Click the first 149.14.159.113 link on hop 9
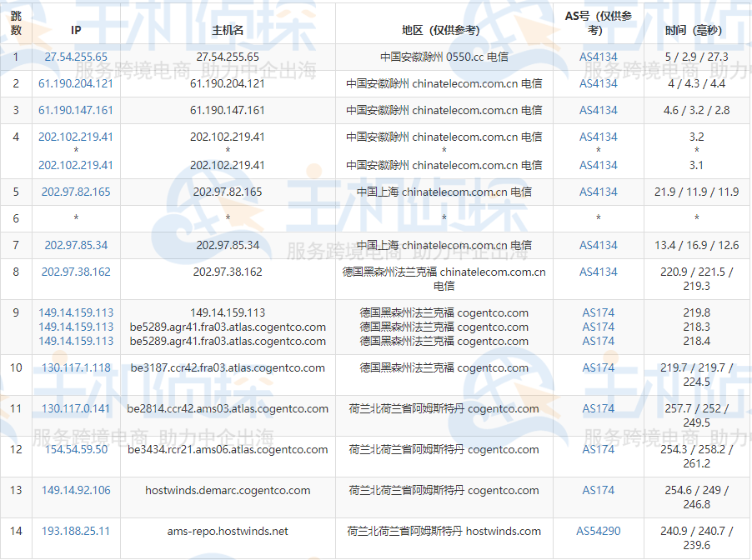Image resolution: width=752 pixels, height=560 pixels. coord(76,312)
